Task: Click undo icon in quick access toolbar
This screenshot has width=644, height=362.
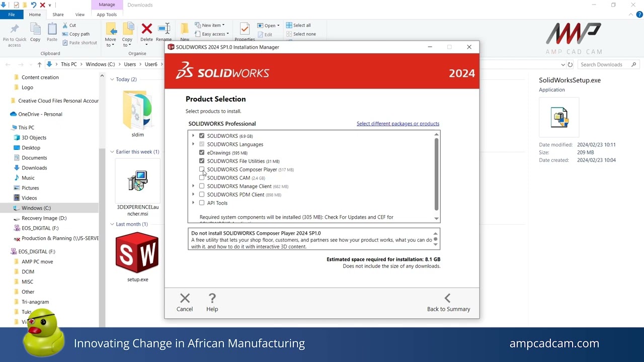Action: (34, 5)
